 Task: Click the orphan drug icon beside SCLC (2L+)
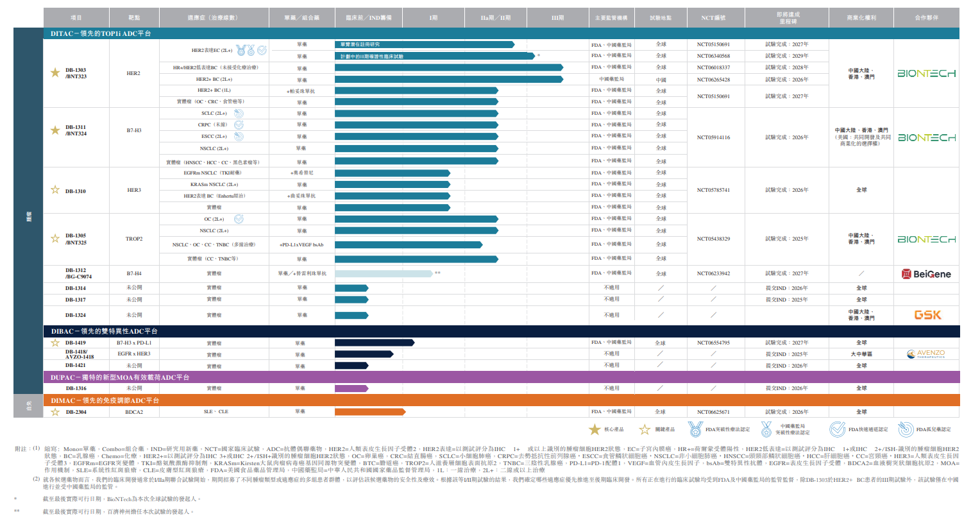coord(239,113)
